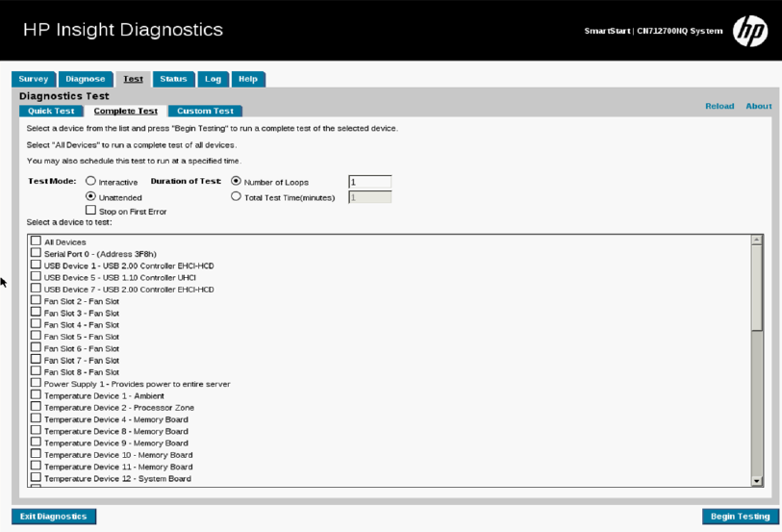This screenshot has height=532, width=782.
Task: Switch to Custom Test tab
Action: (x=205, y=111)
